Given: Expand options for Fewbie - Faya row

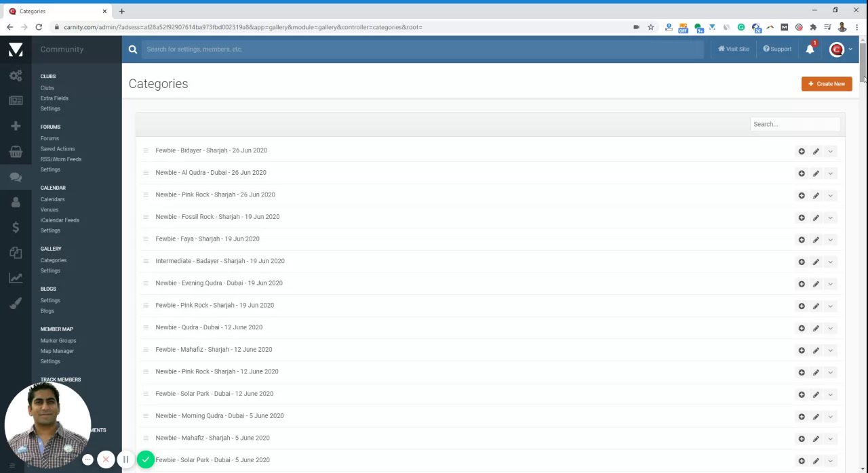Looking at the screenshot, I should 830,240.
